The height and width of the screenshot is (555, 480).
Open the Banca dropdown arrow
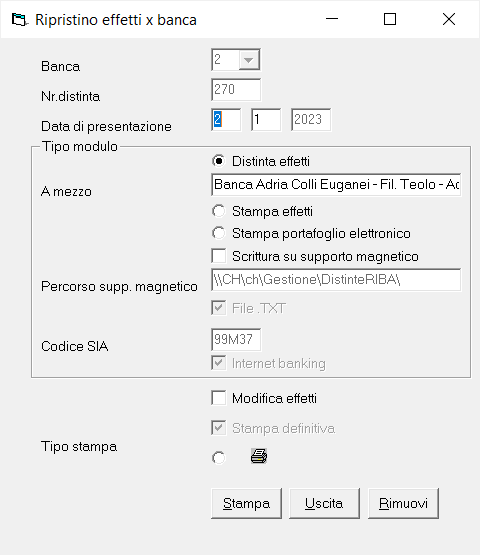click(249, 59)
